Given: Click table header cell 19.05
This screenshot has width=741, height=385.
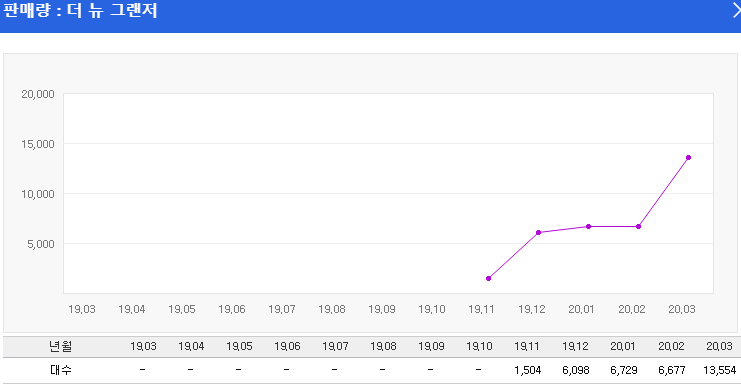Looking at the screenshot, I should (239, 346).
